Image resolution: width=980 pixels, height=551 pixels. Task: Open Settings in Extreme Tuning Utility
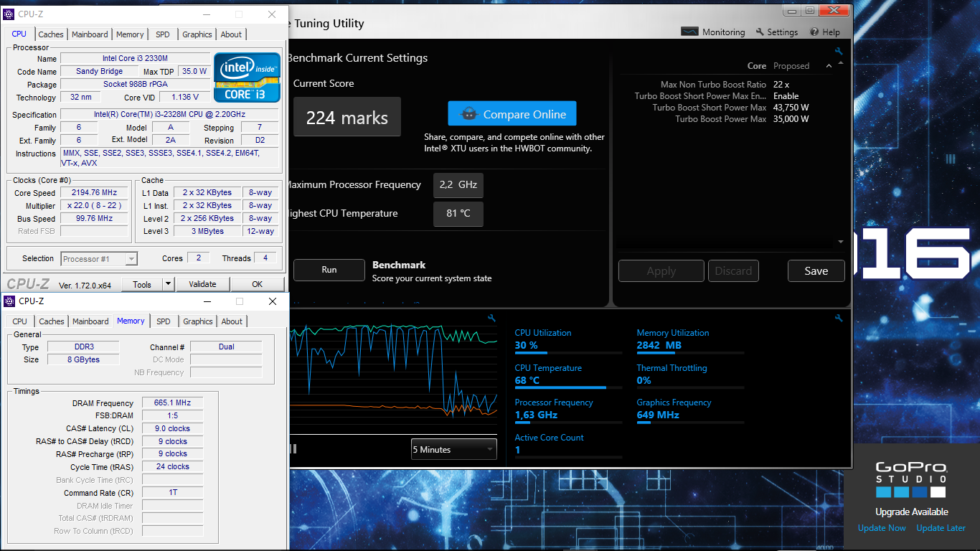[777, 32]
